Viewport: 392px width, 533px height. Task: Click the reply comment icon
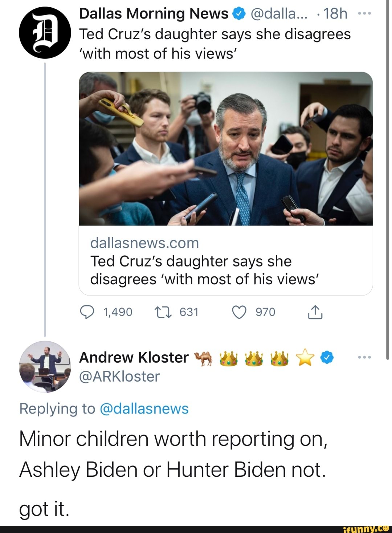87,312
